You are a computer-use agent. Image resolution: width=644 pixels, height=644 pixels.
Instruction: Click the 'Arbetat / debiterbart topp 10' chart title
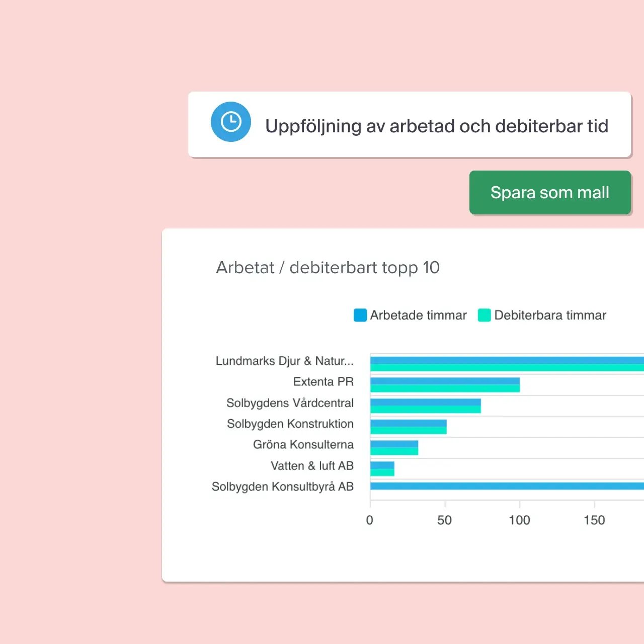(x=328, y=268)
